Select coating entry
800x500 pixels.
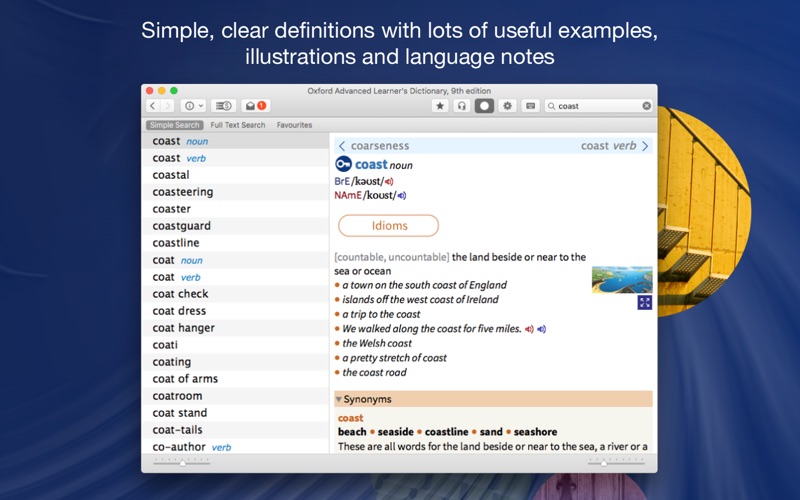pyautogui.click(x=235, y=362)
